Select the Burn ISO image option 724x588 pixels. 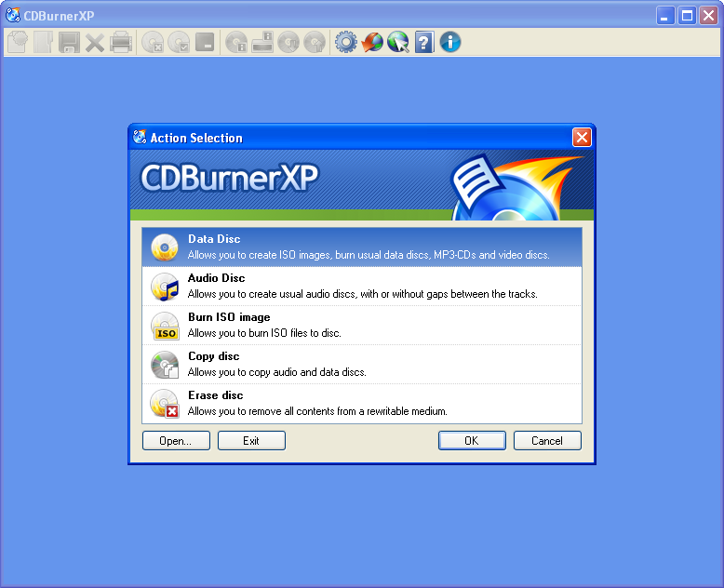361,325
